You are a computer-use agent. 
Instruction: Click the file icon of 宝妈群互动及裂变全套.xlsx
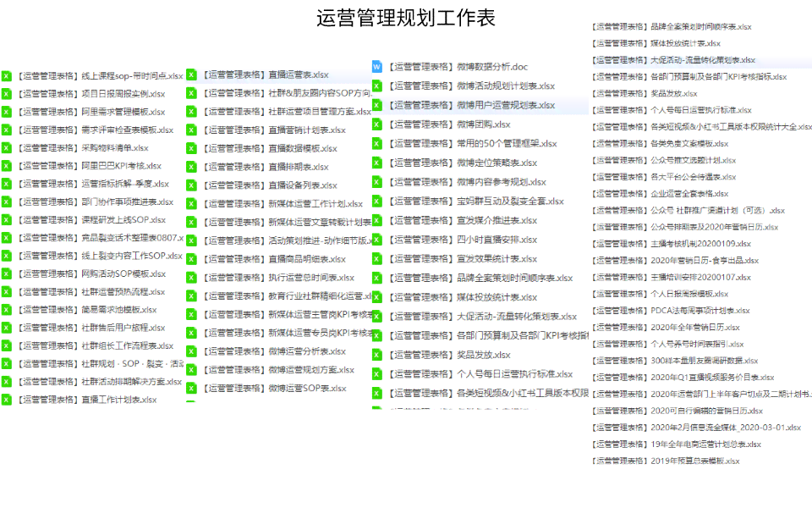(377, 202)
